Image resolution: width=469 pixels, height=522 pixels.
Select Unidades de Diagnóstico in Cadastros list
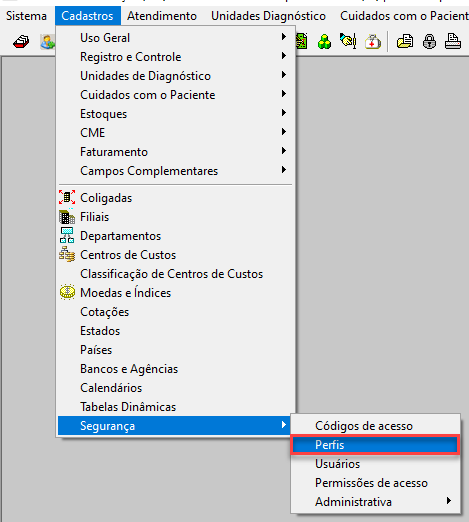click(x=175, y=76)
